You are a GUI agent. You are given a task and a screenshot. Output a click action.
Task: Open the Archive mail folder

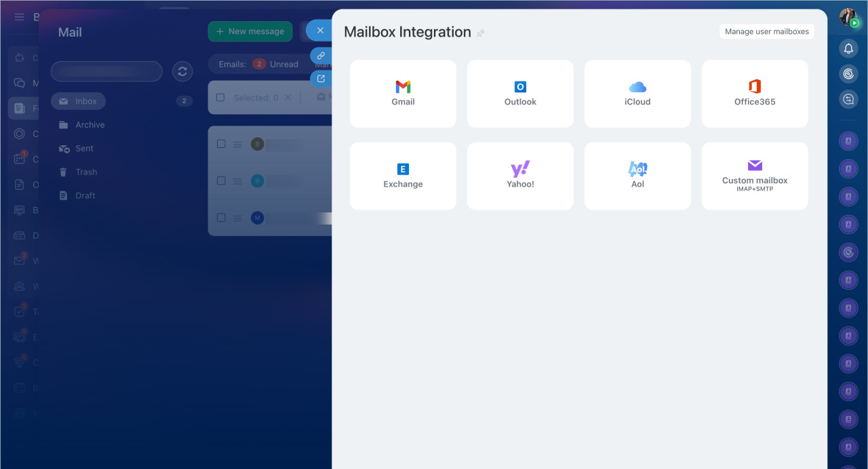coord(90,125)
